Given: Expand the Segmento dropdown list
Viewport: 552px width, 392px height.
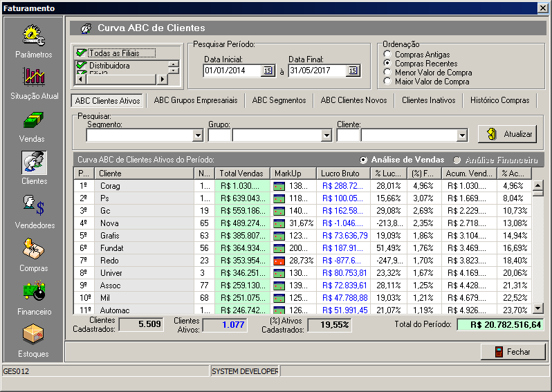Looking at the screenshot, I should tap(197, 136).
